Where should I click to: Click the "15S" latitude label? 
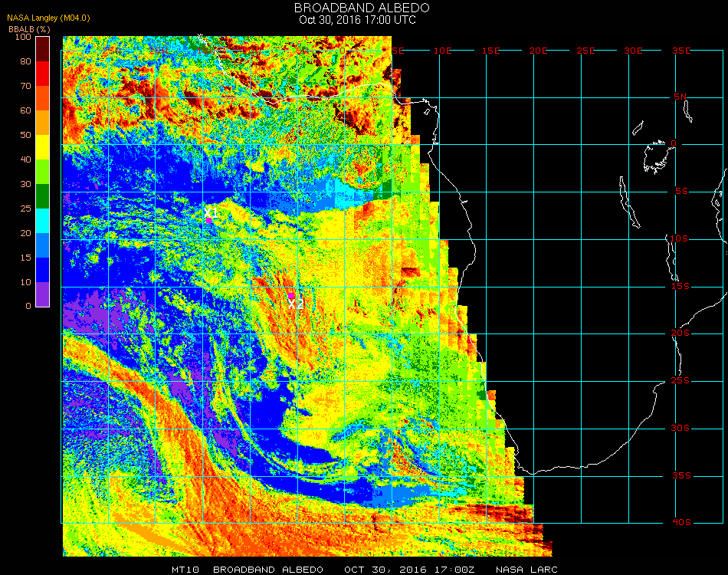[x=680, y=286]
